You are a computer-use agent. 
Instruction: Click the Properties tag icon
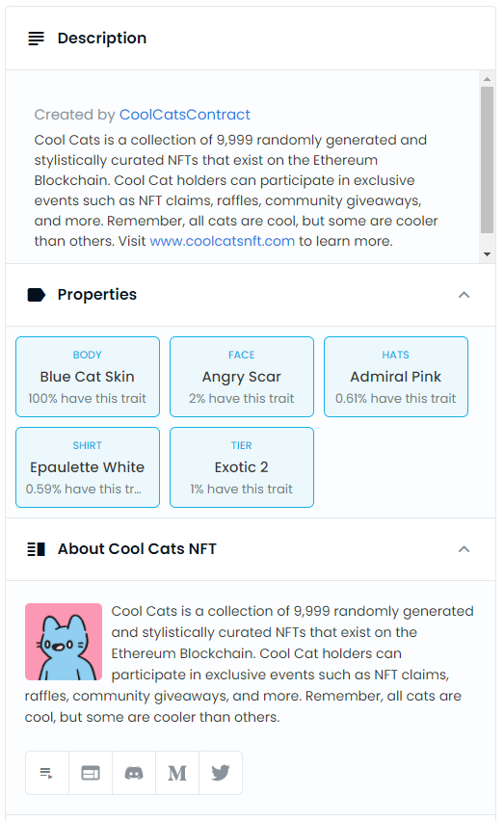point(36,295)
